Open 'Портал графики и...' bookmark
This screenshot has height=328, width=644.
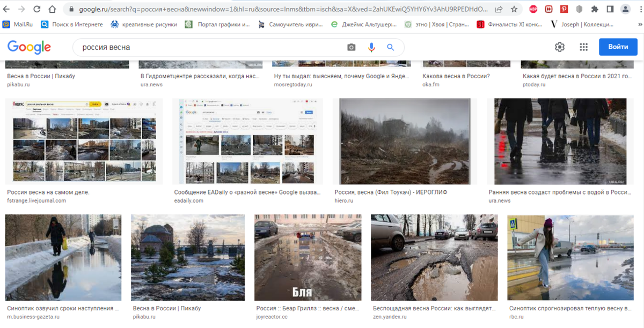click(217, 24)
